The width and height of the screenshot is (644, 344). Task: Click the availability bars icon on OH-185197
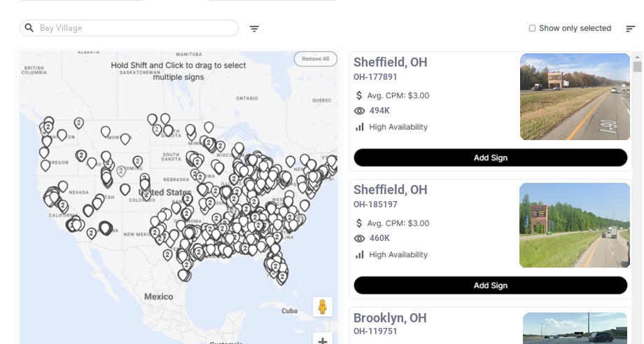click(x=359, y=254)
